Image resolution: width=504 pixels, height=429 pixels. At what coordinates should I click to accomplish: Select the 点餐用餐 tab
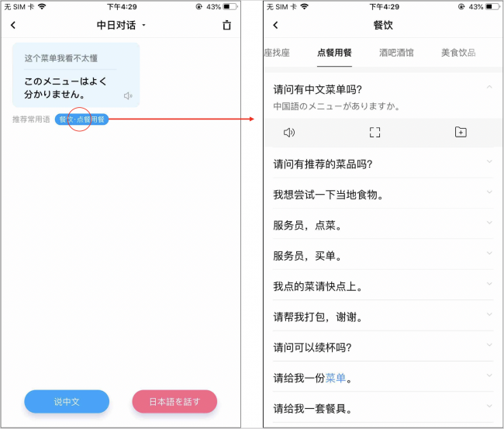tap(334, 53)
